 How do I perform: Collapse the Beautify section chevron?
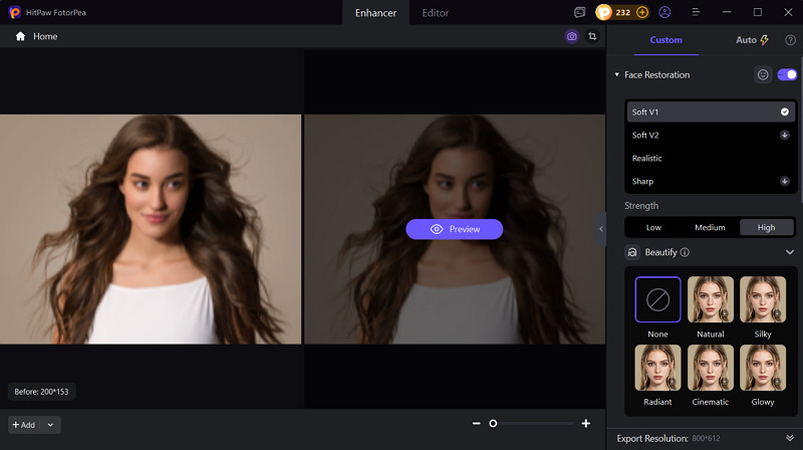coord(790,252)
